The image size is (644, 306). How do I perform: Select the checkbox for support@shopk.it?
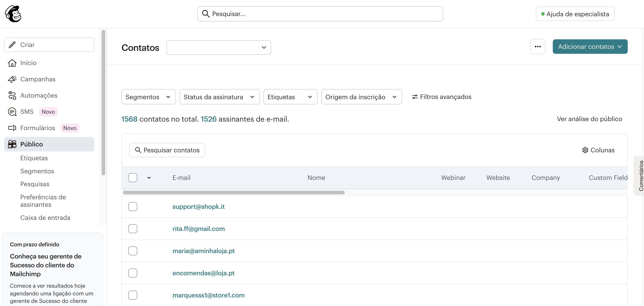coord(133,206)
